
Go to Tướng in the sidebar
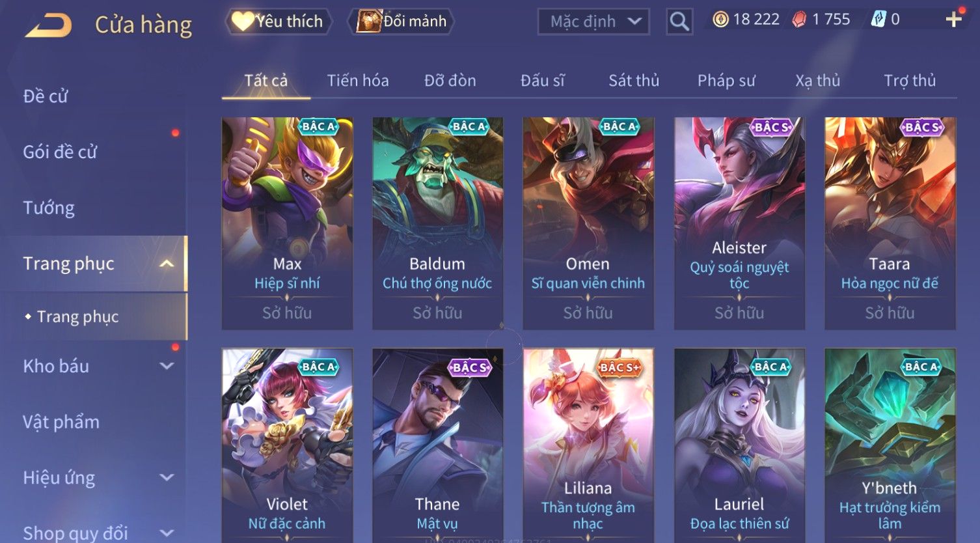49,208
